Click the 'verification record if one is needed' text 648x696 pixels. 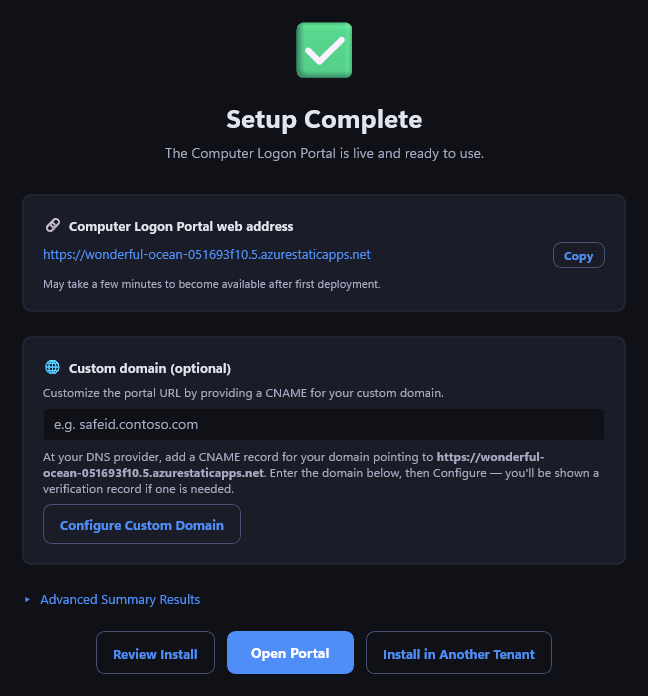tap(138, 489)
